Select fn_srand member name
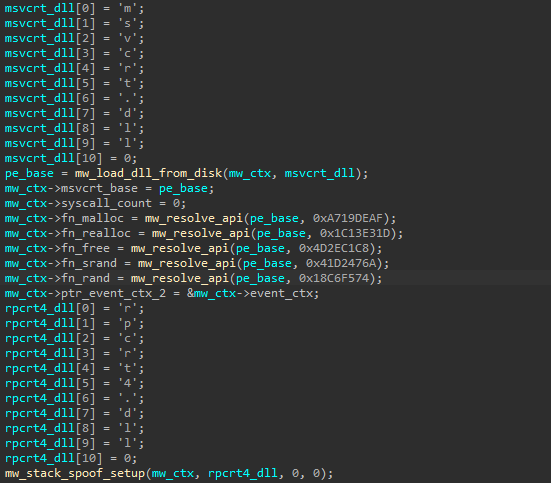Image resolution: width=551 pixels, height=483 pixels. coord(89,263)
